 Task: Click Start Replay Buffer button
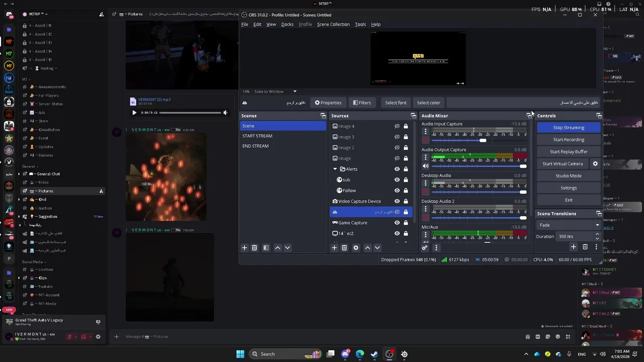coord(569,152)
